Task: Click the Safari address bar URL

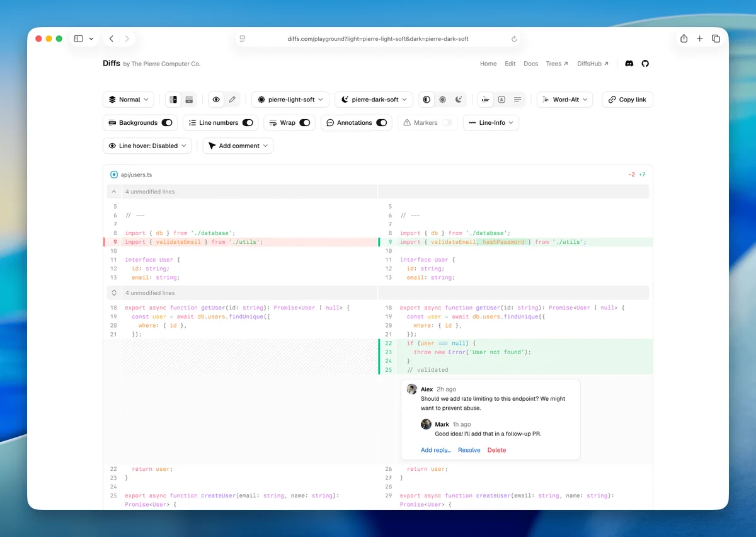Action: point(378,39)
